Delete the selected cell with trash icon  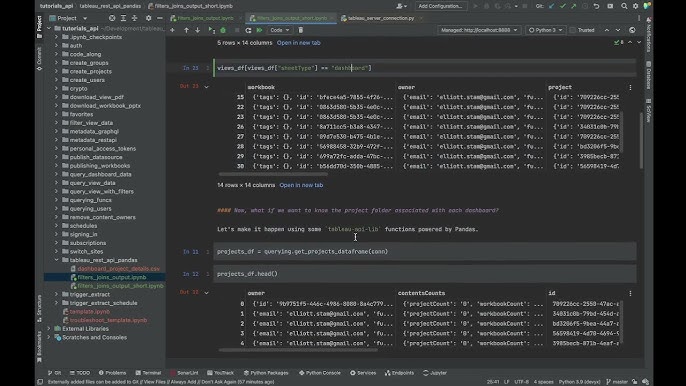coord(301,30)
